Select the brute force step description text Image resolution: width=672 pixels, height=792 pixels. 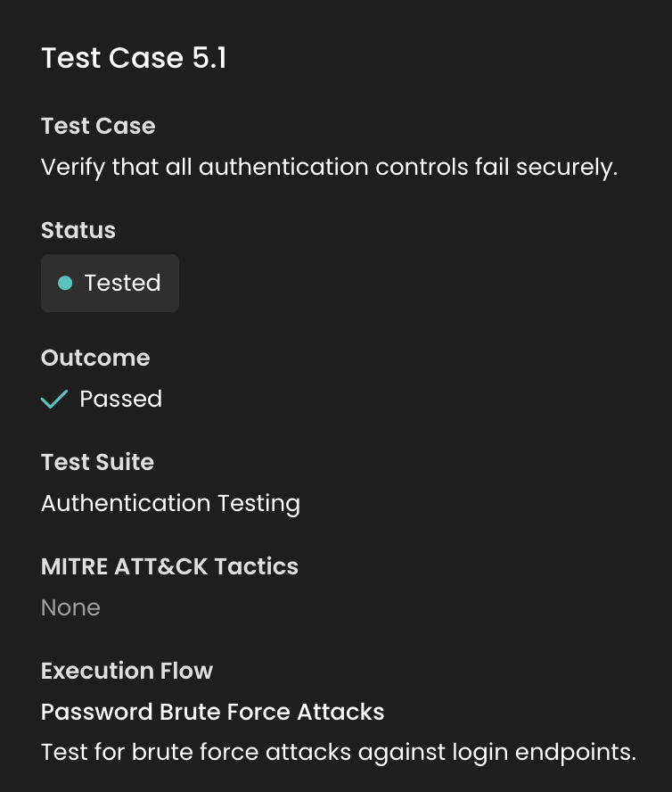(336, 752)
